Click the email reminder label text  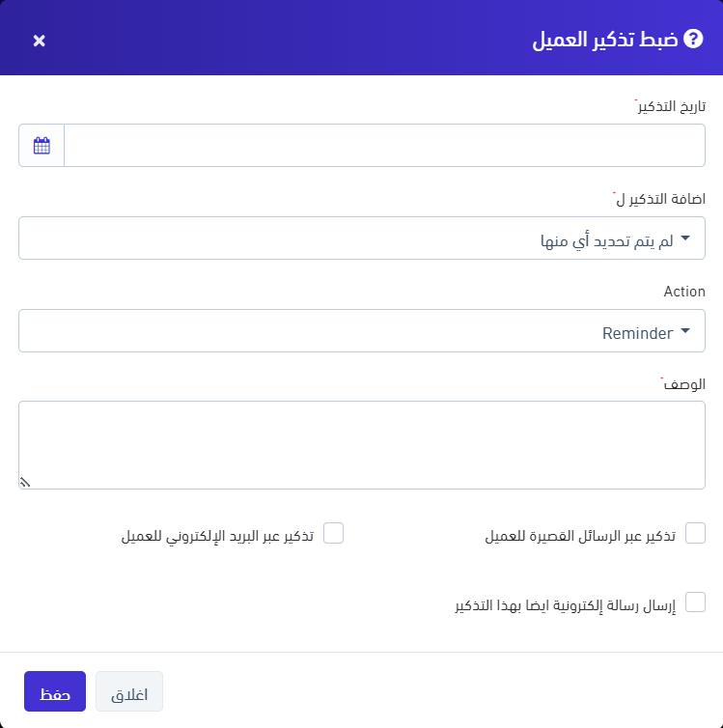click(217, 536)
